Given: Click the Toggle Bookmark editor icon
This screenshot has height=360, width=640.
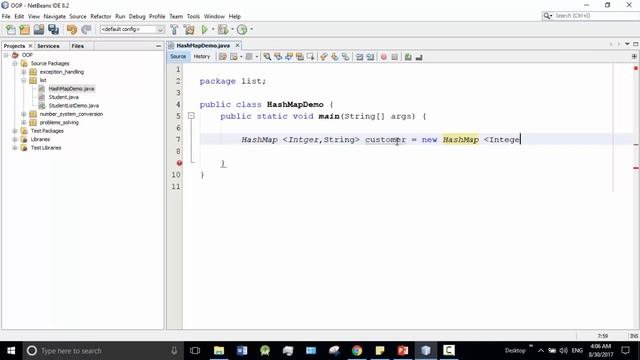Looking at the screenshot, I should 345,57.
